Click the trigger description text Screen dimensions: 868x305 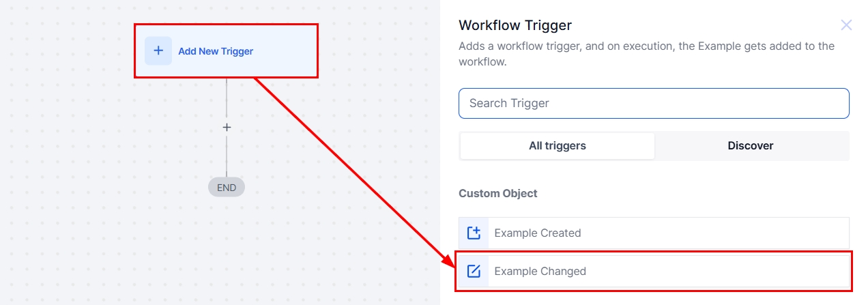(x=646, y=54)
